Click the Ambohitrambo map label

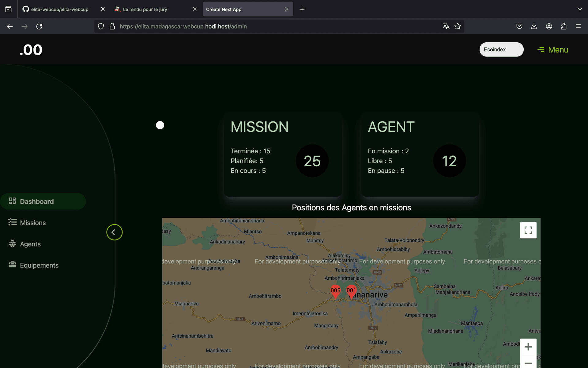(x=265, y=296)
